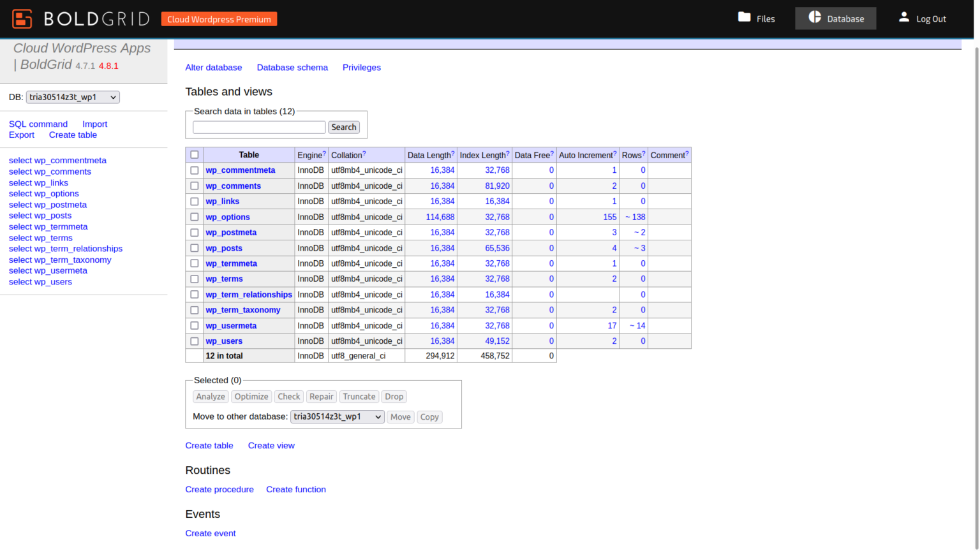Click the table search input field

(x=258, y=127)
